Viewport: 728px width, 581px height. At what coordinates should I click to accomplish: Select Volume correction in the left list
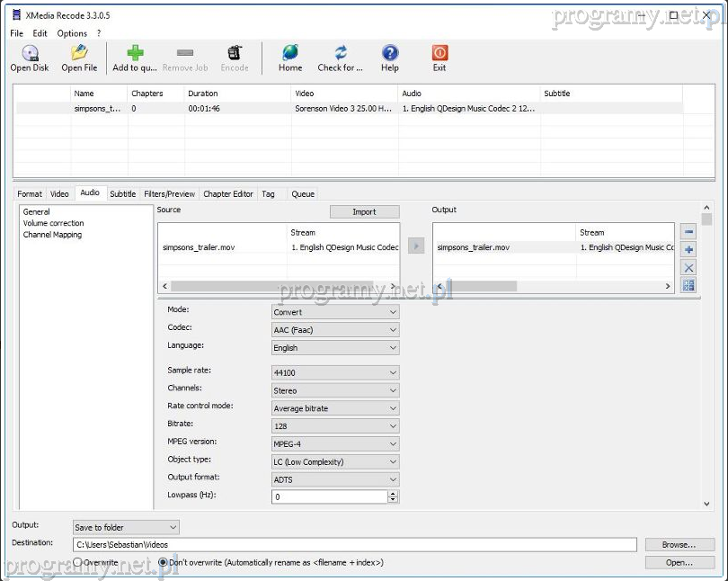[53, 223]
